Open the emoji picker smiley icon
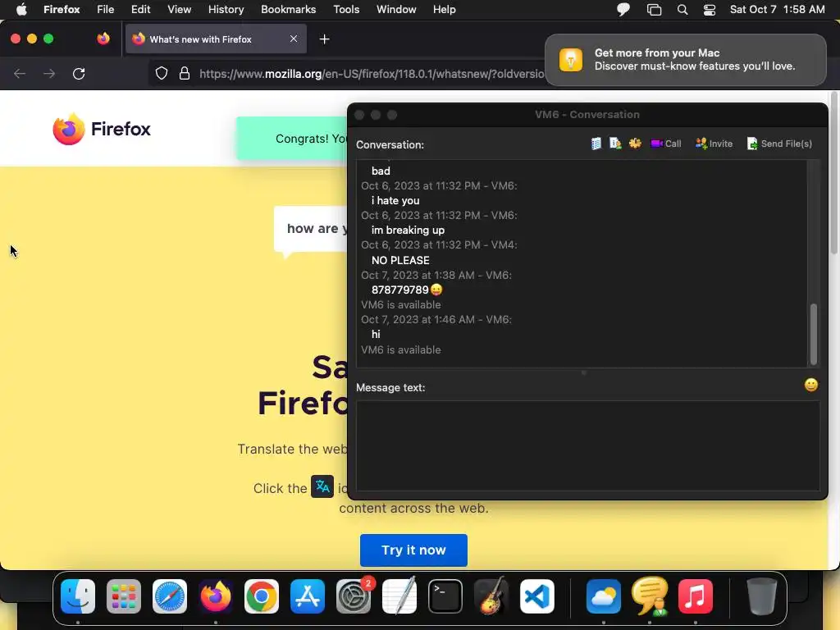Viewport: 840px width, 630px height. [x=810, y=385]
